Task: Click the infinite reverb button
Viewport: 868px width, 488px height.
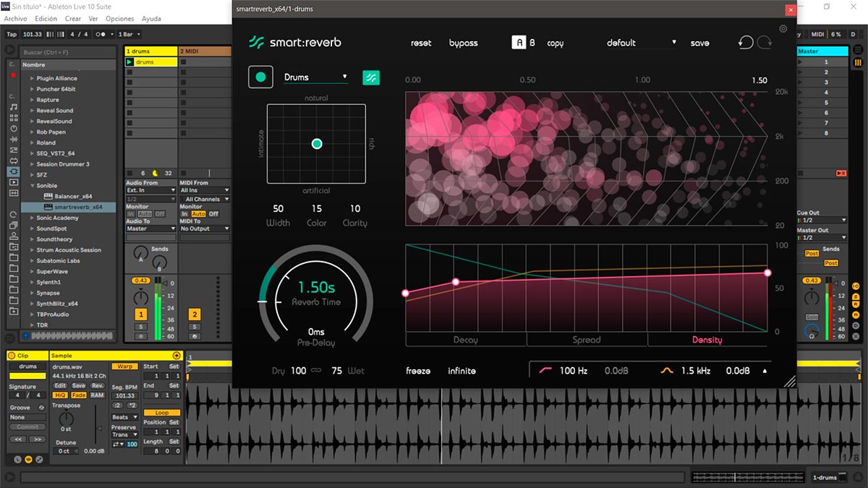Action: point(461,371)
